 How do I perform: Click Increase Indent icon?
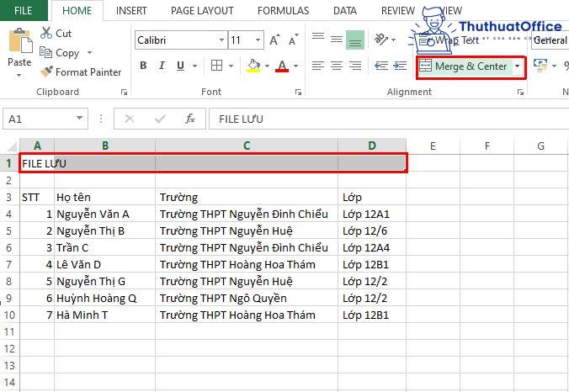pyautogui.click(x=400, y=66)
